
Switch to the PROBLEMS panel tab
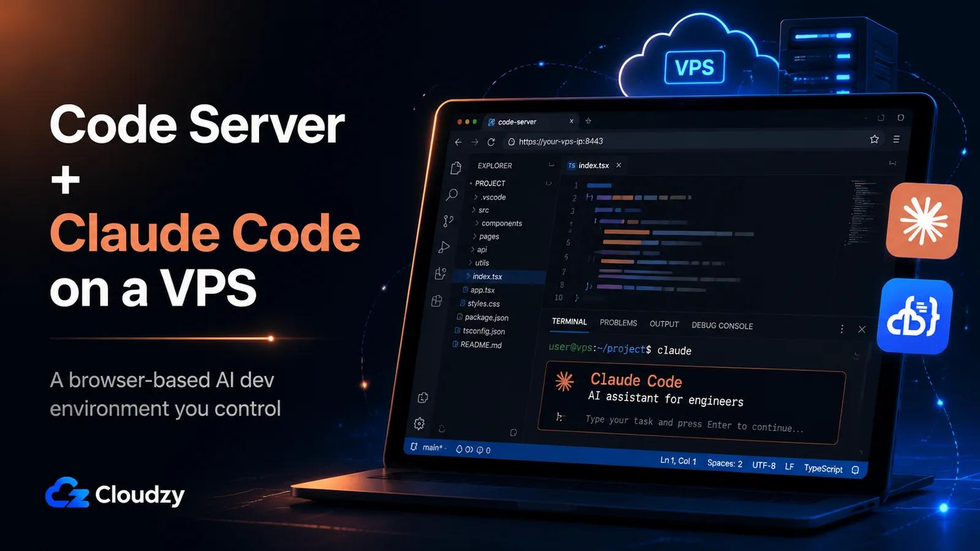(618, 323)
